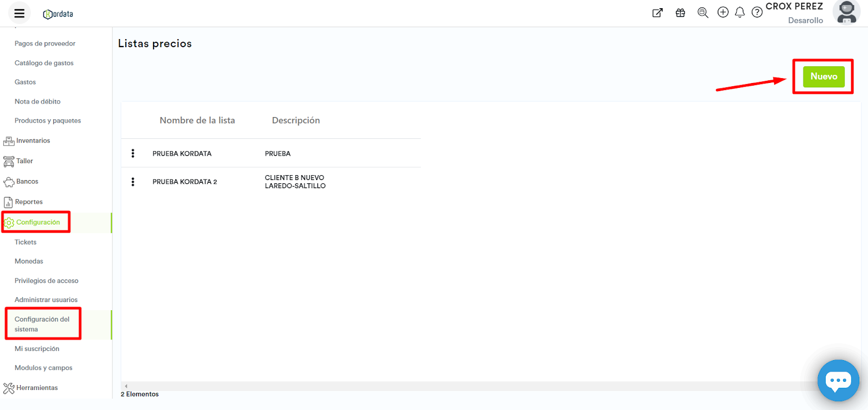This screenshot has width=868, height=410.
Task: Open the gift icon in top bar
Action: (x=680, y=12)
